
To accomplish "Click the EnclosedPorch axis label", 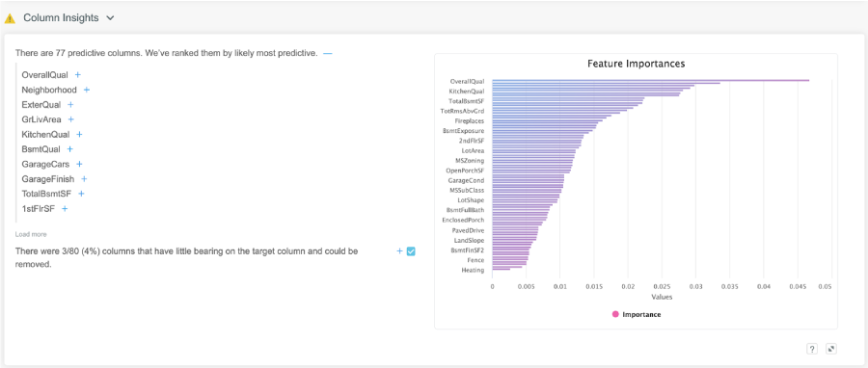I will (x=463, y=220).
